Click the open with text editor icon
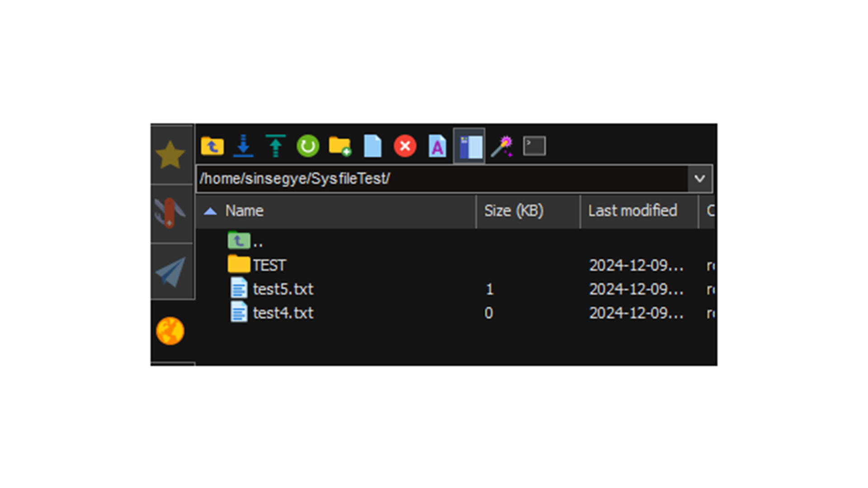This screenshot has width=868, height=488. coord(437,146)
